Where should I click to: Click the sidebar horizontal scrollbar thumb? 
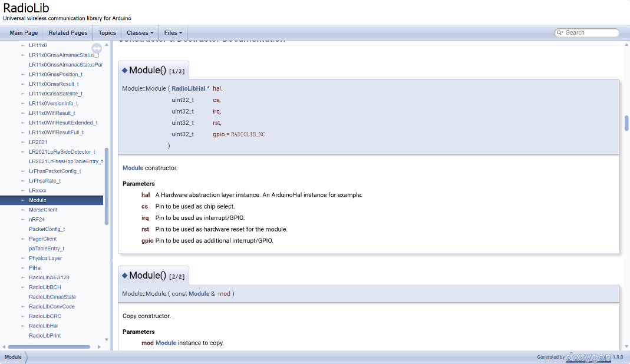(x=48, y=347)
